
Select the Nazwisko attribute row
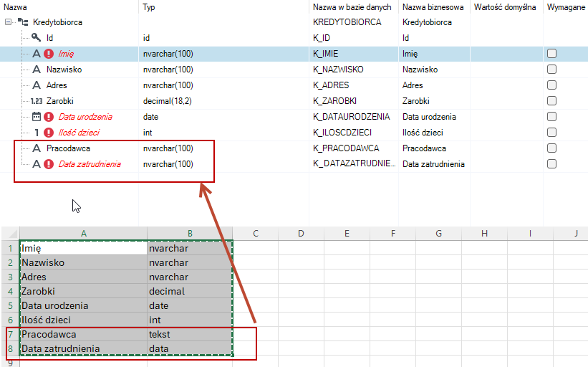tap(294, 70)
